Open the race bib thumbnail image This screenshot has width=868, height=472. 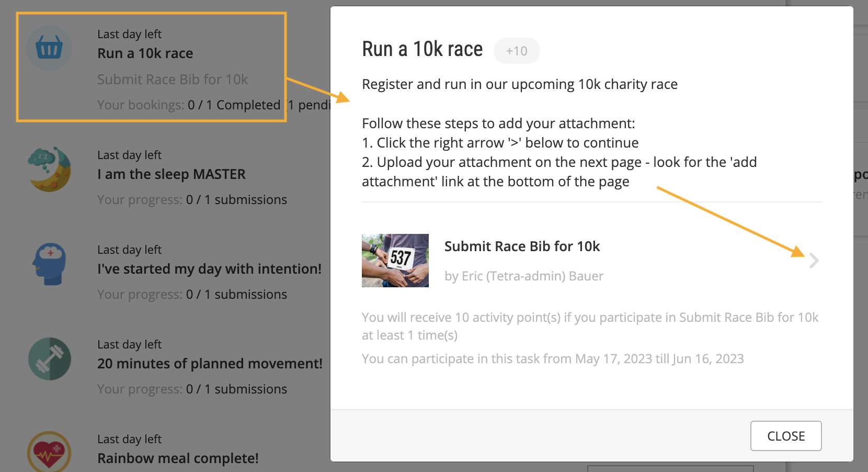(395, 261)
